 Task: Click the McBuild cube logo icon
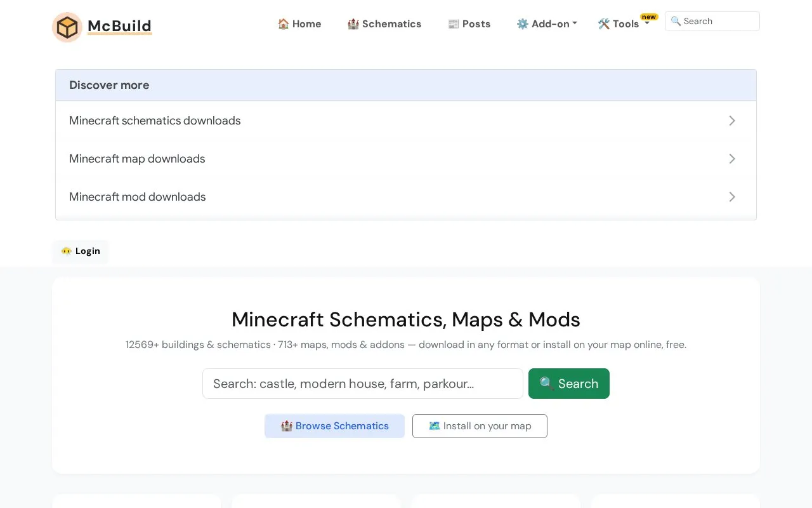click(x=67, y=27)
